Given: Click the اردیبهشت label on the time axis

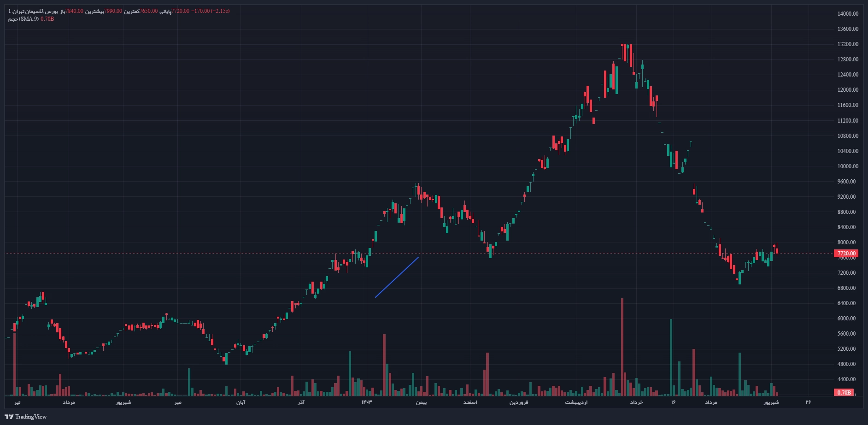Looking at the screenshot, I should 576,402.
